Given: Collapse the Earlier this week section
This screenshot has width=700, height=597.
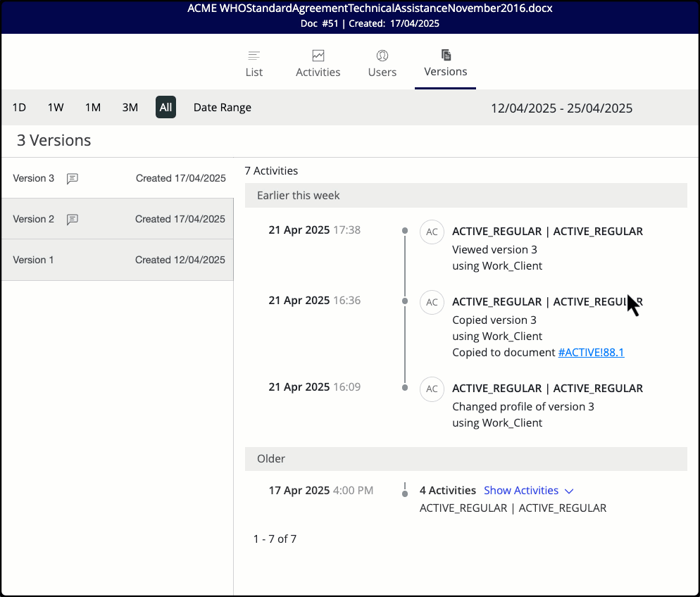Looking at the screenshot, I should (466, 195).
